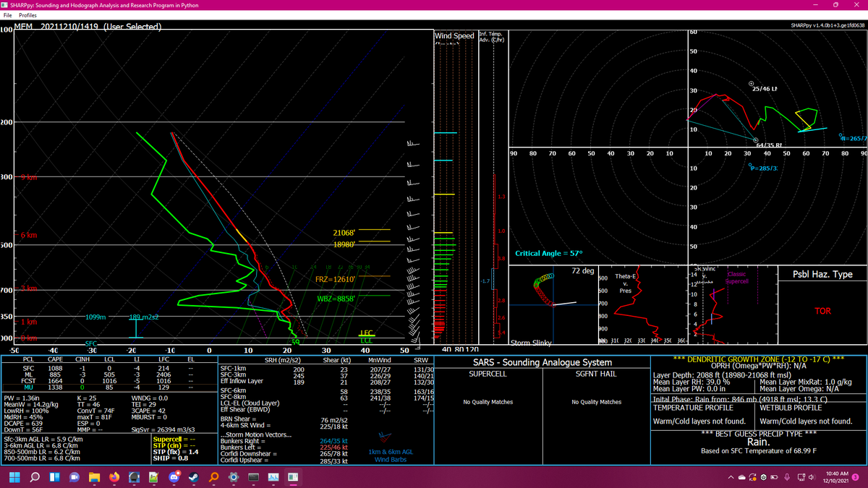
Task: Click the microphone tray icon
Action: coord(787,477)
